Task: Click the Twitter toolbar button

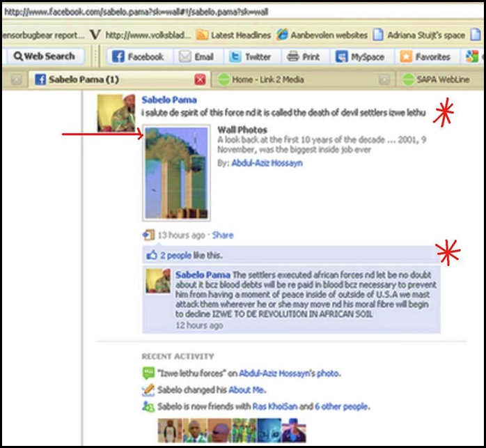Action: pos(250,56)
